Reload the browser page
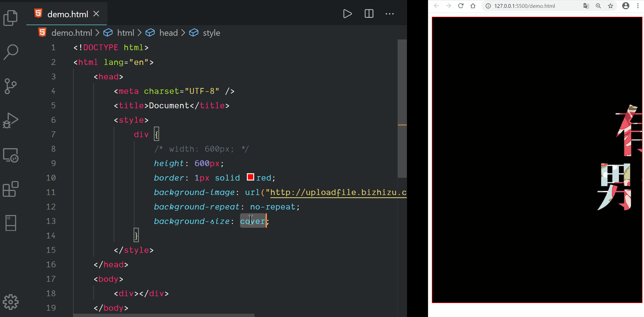The height and width of the screenshot is (317, 644). point(461,6)
